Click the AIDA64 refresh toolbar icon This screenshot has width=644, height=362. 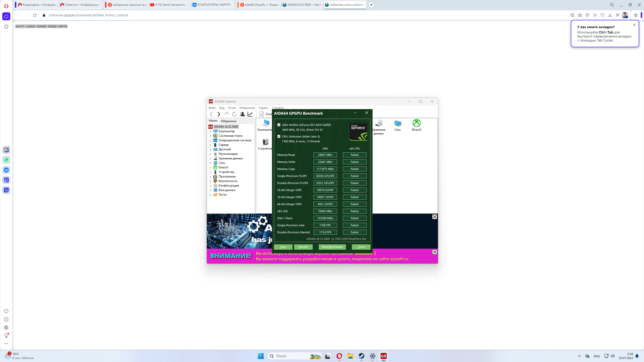tap(234, 114)
